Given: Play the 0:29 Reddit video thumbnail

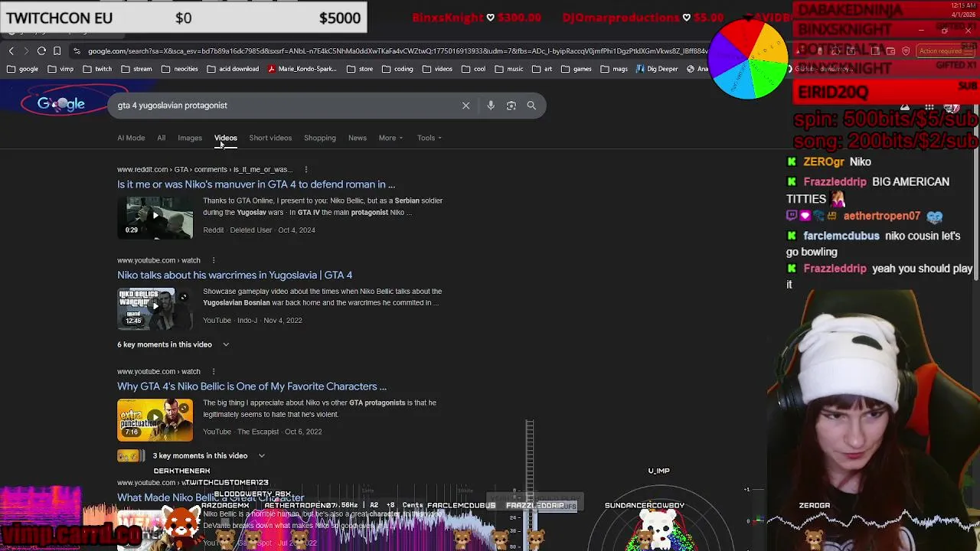Looking at the screenshot, I should tap(155, 217).
